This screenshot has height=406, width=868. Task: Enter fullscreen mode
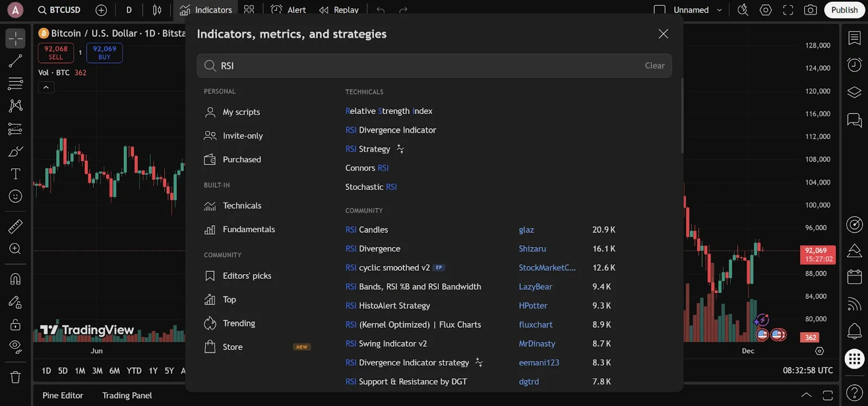788,10
